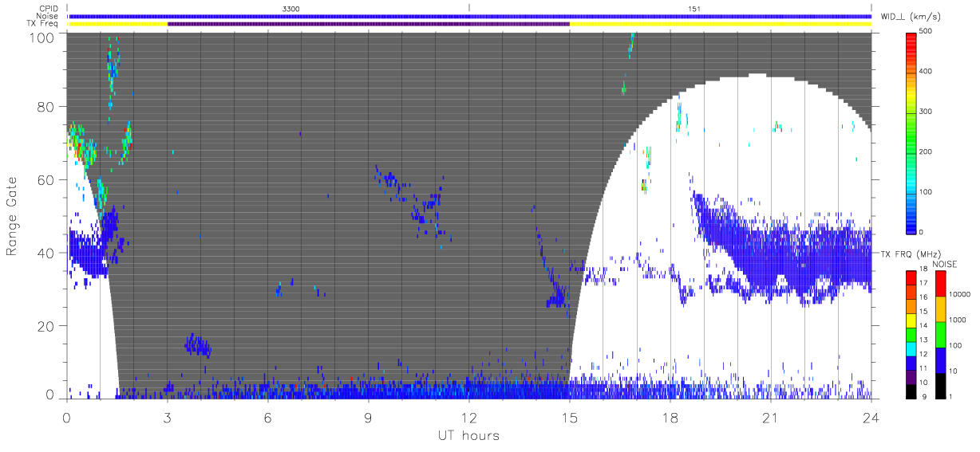The image size is (980, 452).
Task: Click the UT hour tick label 24
Action: click(871, 417)
